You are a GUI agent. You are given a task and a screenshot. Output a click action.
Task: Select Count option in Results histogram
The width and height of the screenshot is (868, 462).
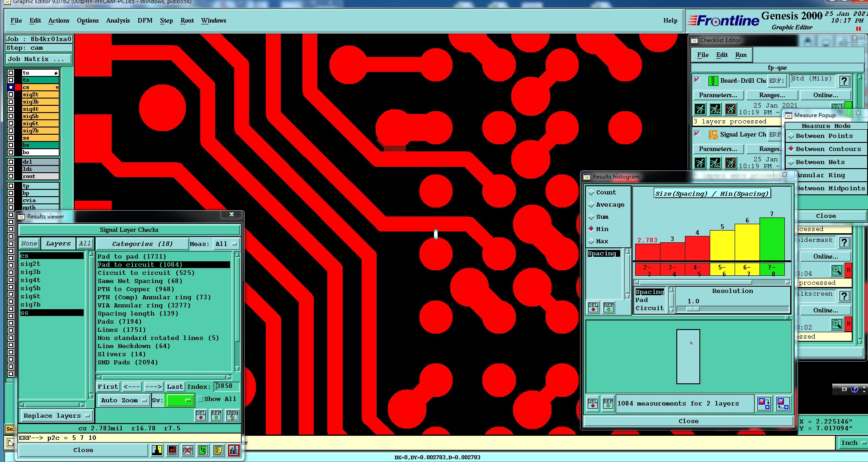point(602,193)
